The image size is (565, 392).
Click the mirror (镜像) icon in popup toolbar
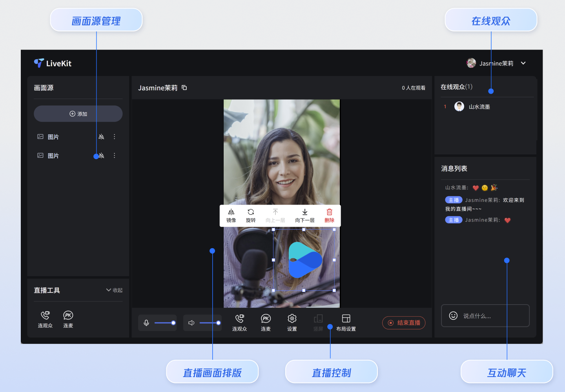[231, 212]
